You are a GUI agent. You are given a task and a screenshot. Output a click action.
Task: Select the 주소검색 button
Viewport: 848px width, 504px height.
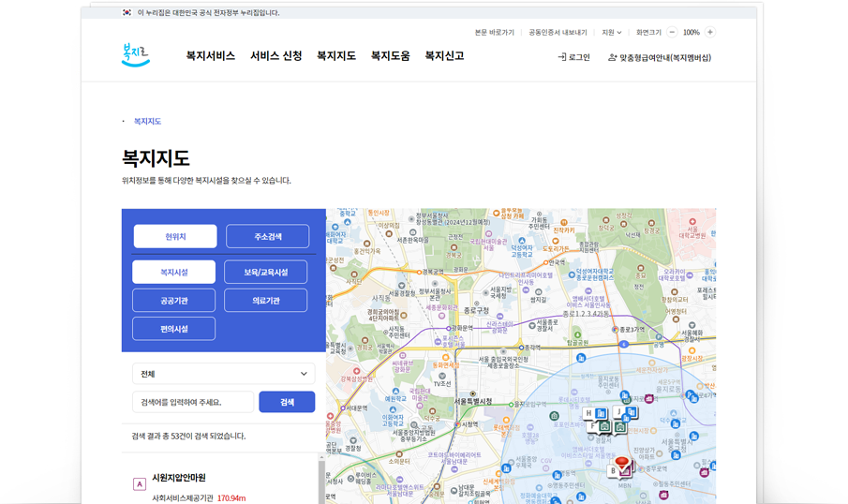pos(268,236)
